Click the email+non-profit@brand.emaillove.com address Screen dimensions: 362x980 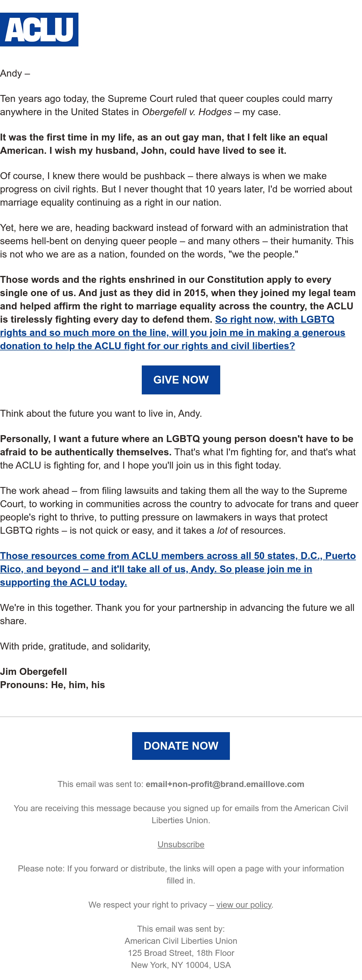tap(225, 784)
